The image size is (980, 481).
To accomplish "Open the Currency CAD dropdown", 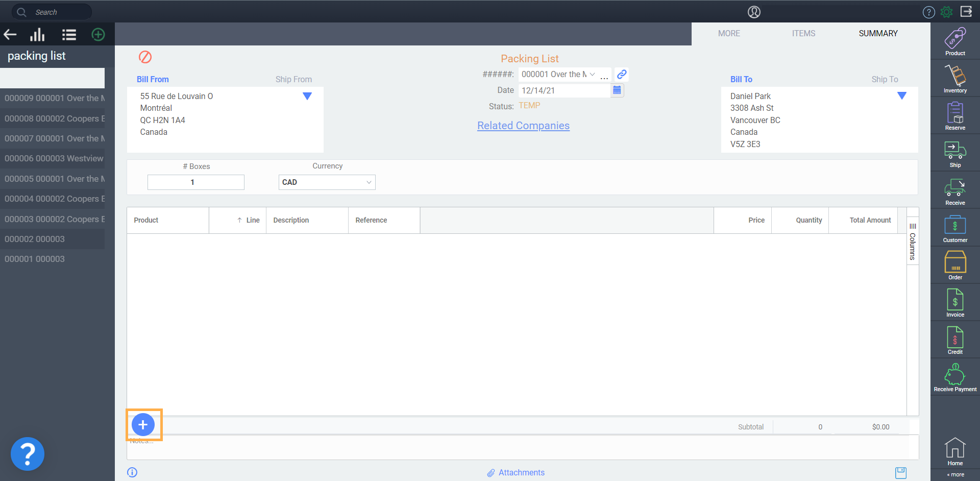I will pyautogui.click(x=327, y=182).
